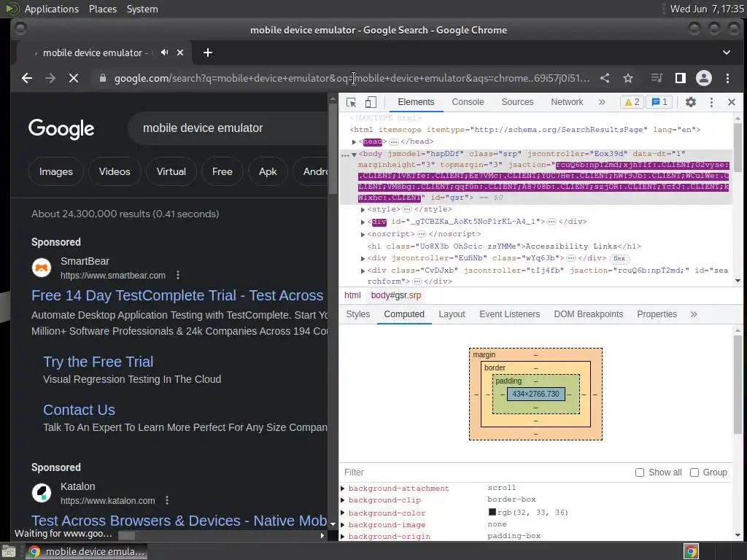Switch to the Elements tab
Image resolution: width=747 pixels, height=560 pixels.
click(x=416, y=102)
